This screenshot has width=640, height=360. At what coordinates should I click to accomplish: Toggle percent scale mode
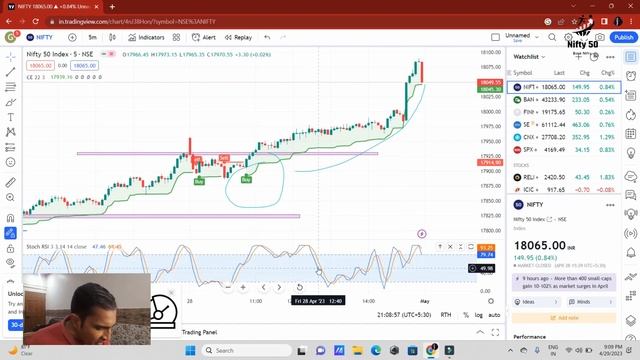[x=466, y=315]
